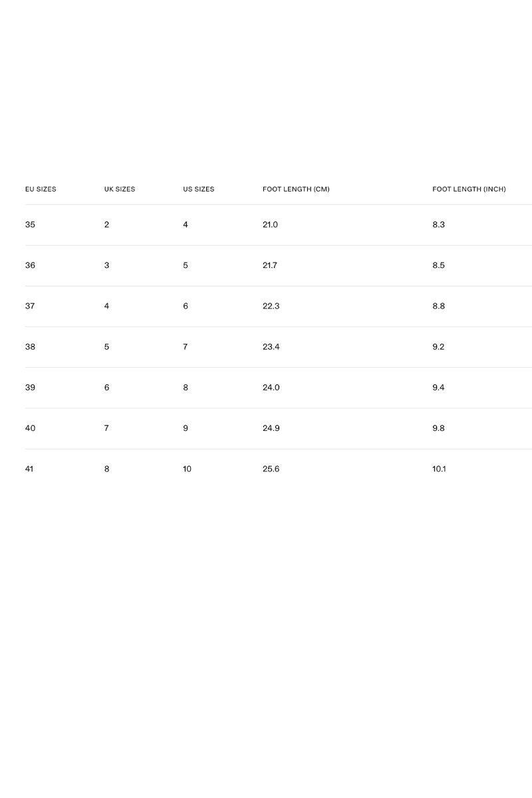Image resolution: width=532 pixels, height=798 pixels.
Task: Click the FOOT LENGTH (INCH) header
Action: 469,190
